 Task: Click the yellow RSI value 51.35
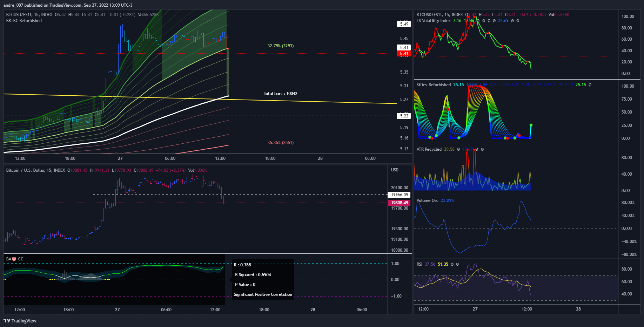[443, 264]
